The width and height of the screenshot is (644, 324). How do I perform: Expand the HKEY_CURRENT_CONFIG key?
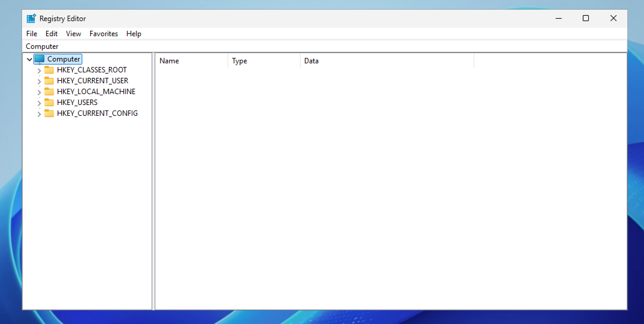(x=39, y=114)
